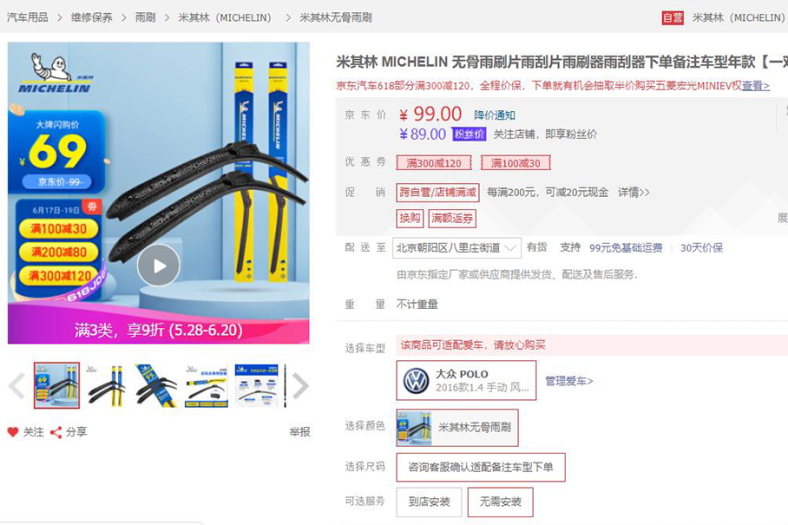Expand promotion details via 详情>>

634,192
